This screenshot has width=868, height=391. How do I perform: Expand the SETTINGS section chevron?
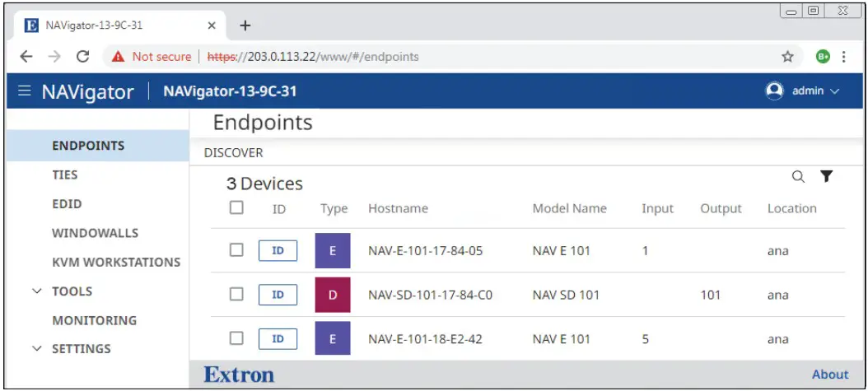click(37, 349)
